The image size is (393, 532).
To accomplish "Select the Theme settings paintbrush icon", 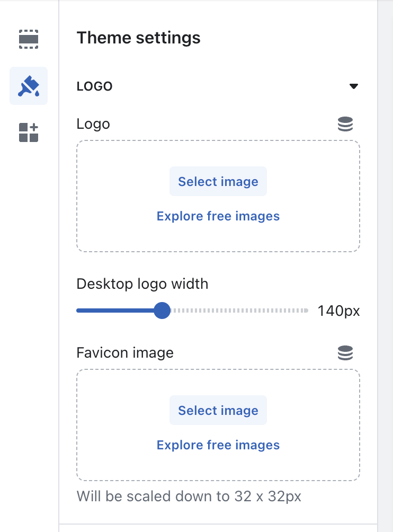I will 29,86.
